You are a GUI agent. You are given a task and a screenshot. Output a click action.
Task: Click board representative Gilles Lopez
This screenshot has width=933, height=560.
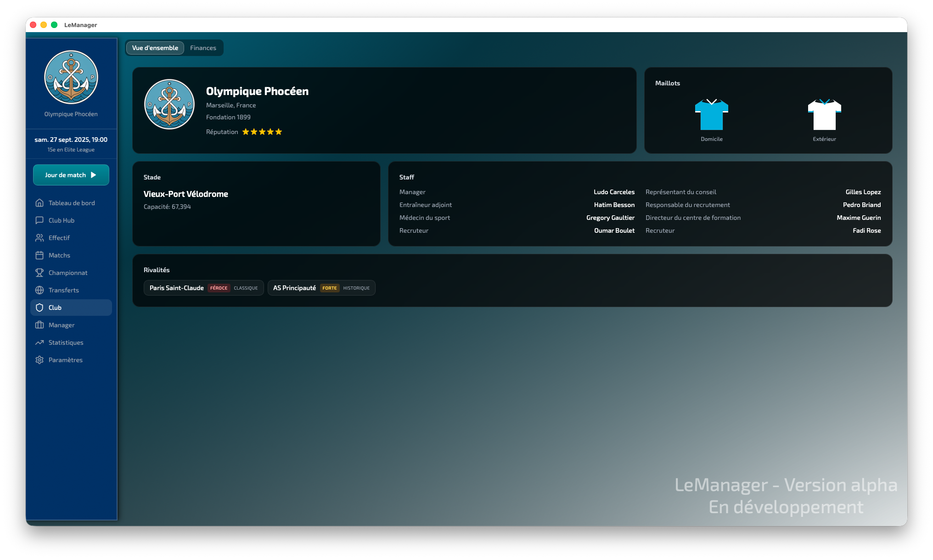[863, 192]
